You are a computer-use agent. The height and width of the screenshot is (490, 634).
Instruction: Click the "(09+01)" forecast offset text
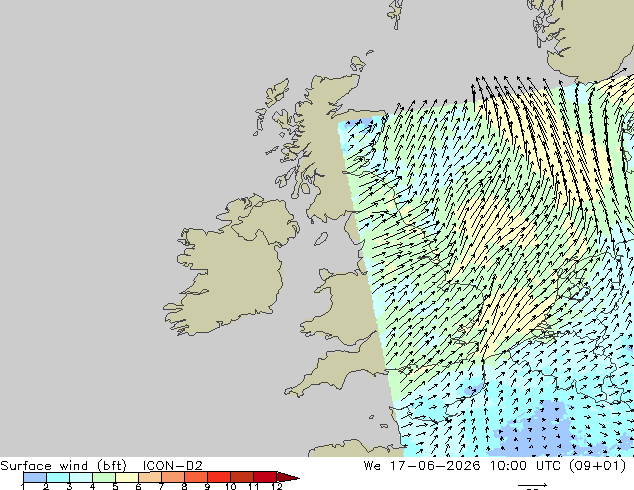click(x=597, y=466)
